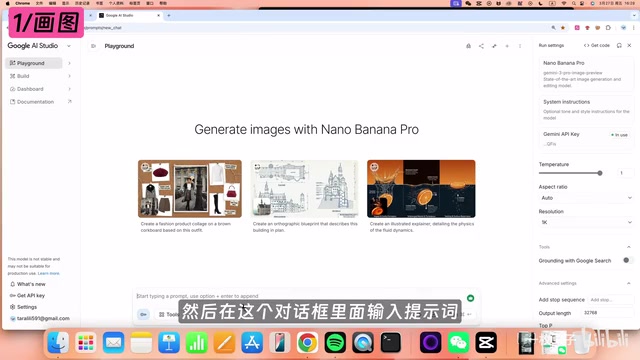The width and height of the screenshot is (640, 360).
Task: Adjust the Temperature slider handle
Action: (600, 173)
